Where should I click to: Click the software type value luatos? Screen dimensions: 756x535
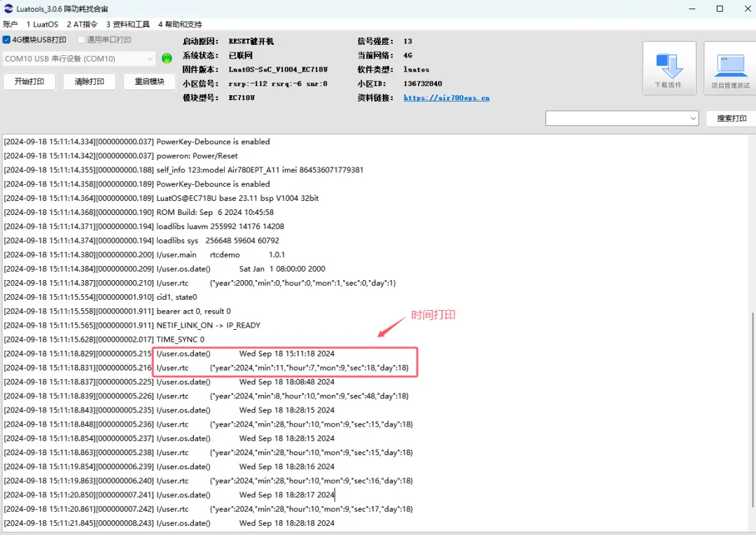(416, 69)
